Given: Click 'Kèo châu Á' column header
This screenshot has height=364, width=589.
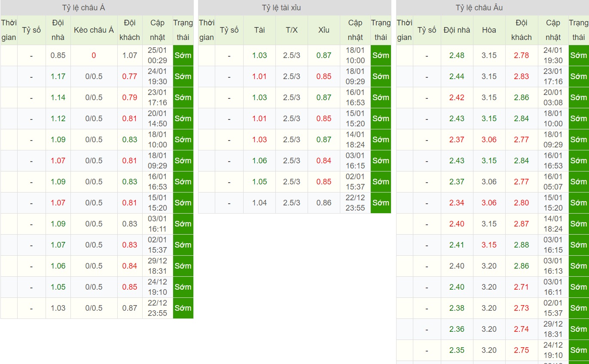Looking at the screenshot, I should pos(94,30).
